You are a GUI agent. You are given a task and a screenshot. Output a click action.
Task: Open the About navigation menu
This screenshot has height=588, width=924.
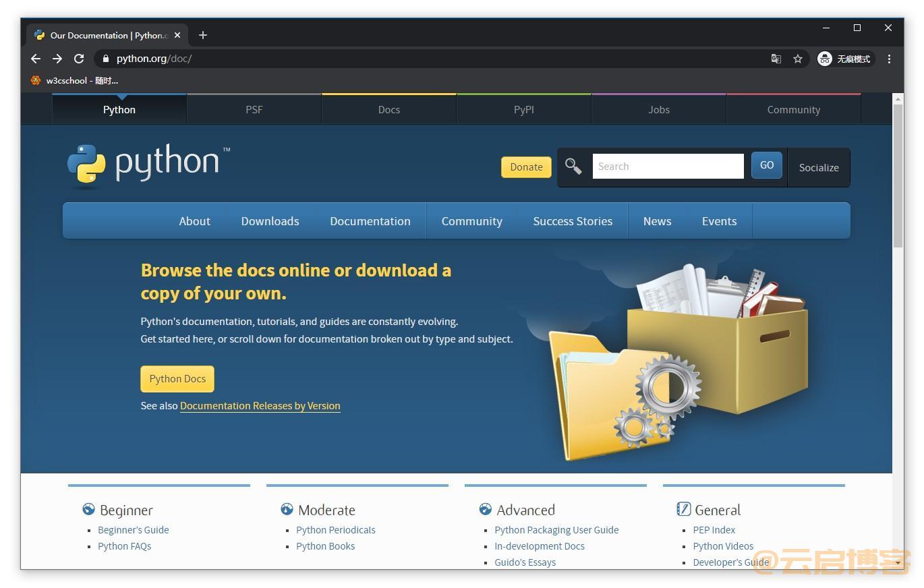coord(195,221)
